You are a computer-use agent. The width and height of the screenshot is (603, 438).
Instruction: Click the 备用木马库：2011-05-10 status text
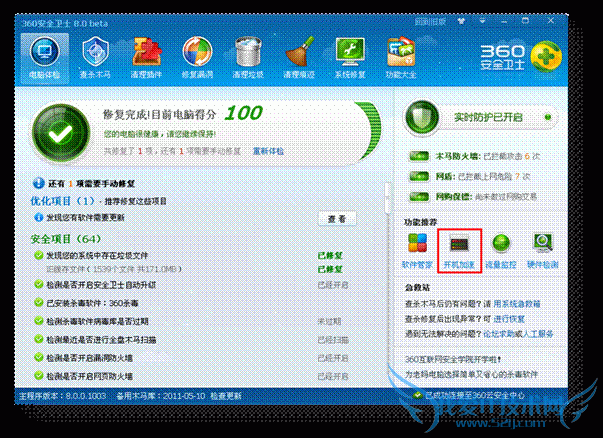(x=161, y=396)
